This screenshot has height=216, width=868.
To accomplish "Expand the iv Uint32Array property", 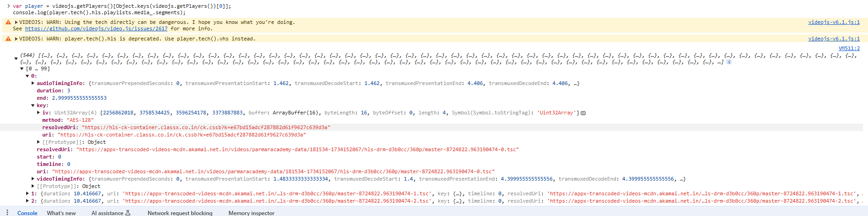I will [38, 113].
